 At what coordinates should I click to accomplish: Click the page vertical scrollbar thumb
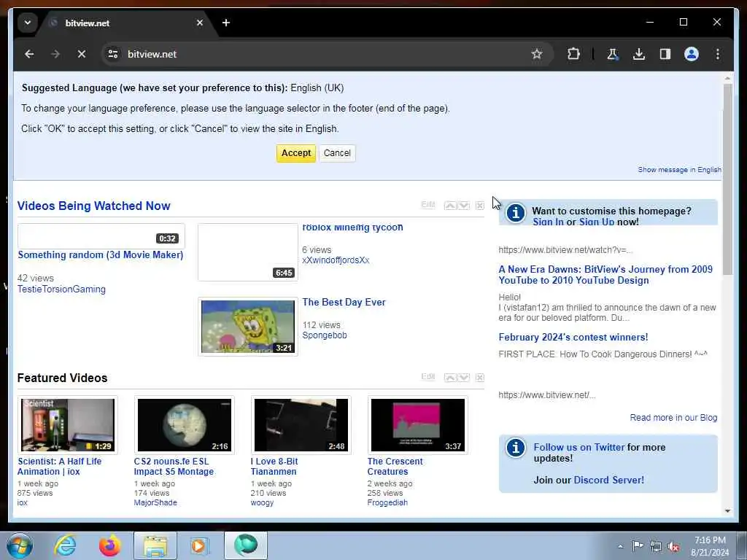click(x=727, y=179)
